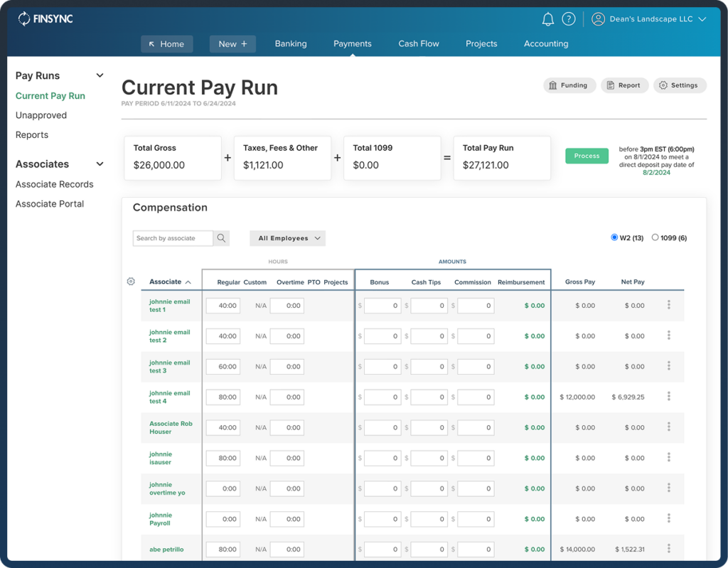
Task: Click the Search by associate field
Action: [173, 238]
